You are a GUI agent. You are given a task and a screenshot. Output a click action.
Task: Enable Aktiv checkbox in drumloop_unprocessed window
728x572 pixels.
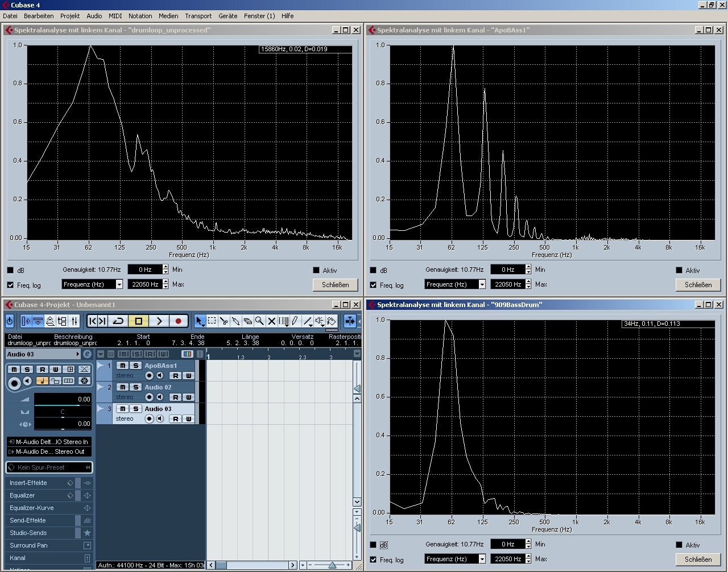316,270
